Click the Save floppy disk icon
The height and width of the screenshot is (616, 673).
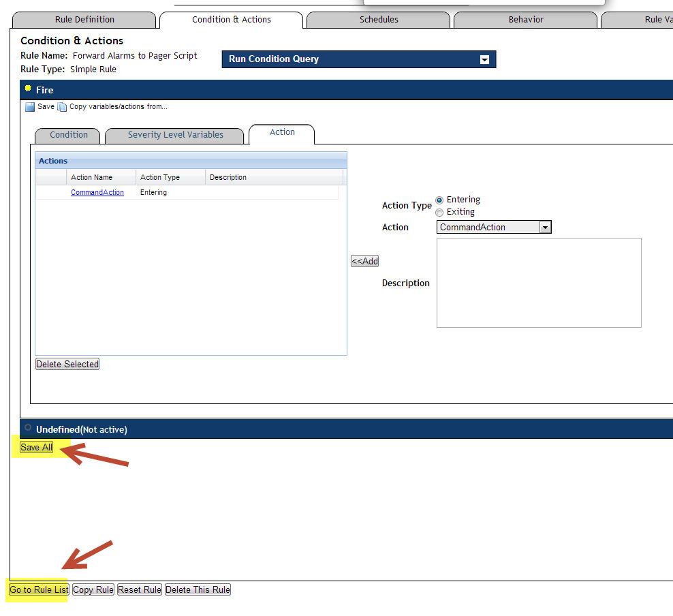click(x=30, y=107)
